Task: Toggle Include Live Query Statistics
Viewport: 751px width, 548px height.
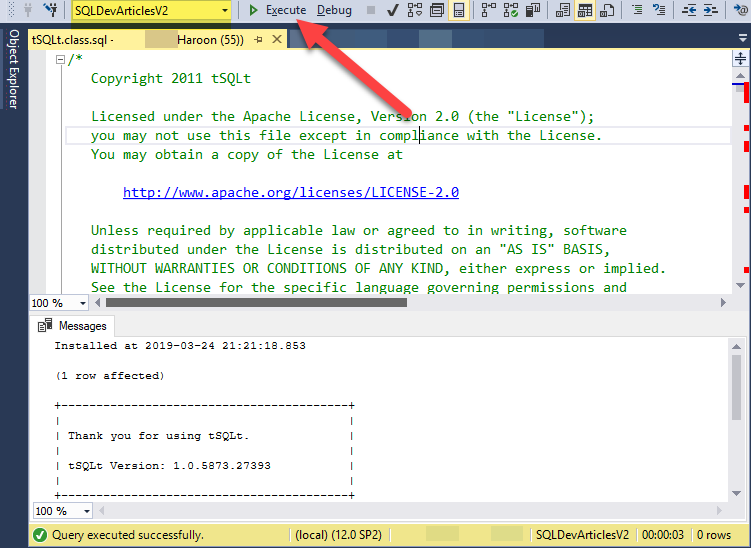Action: tap(511, 10)
